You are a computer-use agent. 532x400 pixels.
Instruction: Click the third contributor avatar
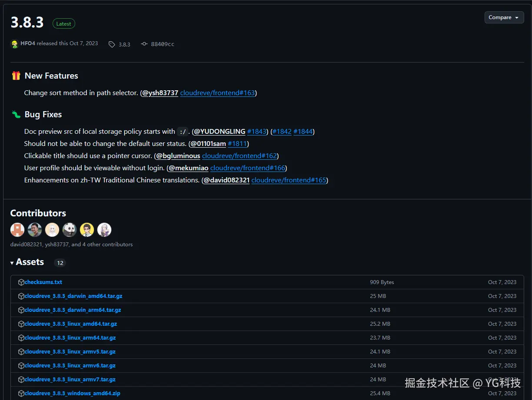point(52,230)
